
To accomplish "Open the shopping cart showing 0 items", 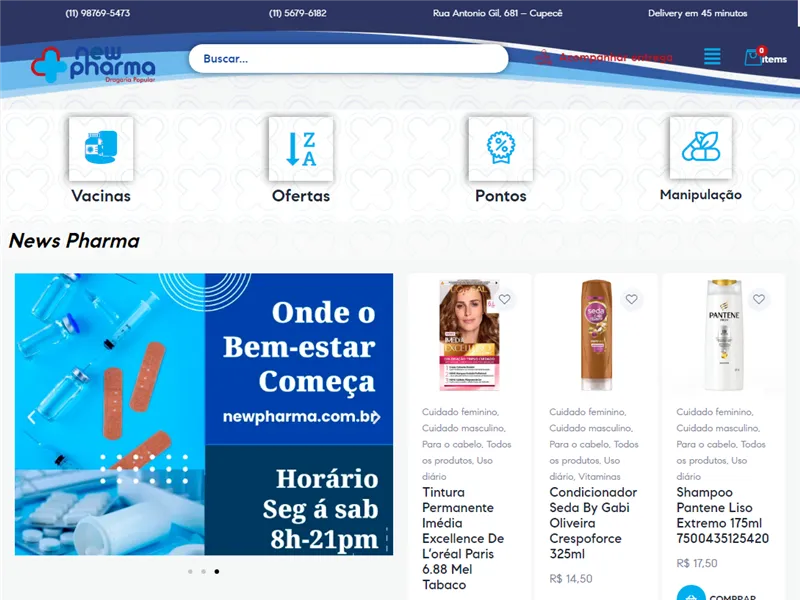I will point(755,57).
